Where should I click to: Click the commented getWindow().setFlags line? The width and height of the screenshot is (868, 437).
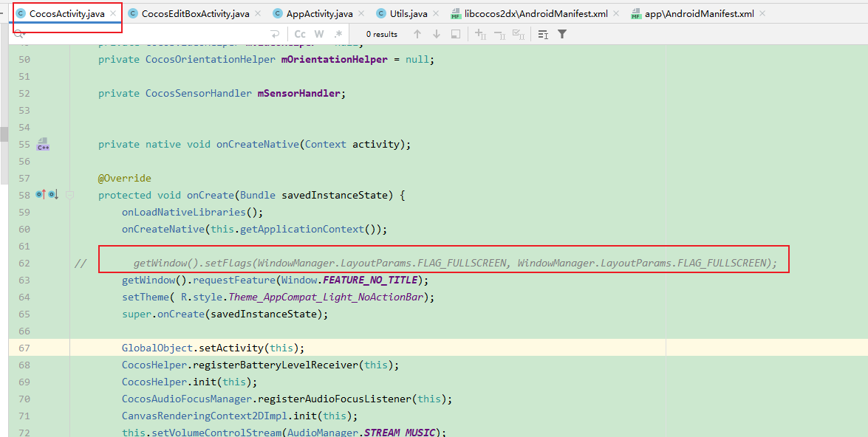(x=455, y=264)
